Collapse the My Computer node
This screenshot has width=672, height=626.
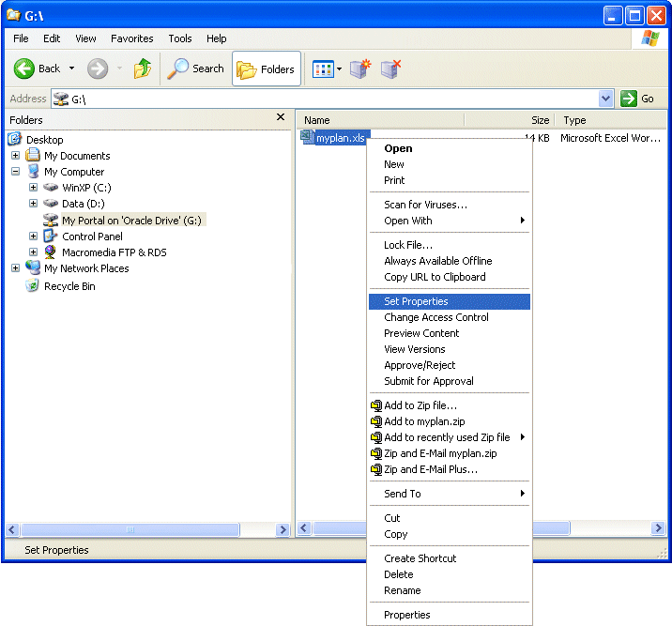click(x=15, y=172)
